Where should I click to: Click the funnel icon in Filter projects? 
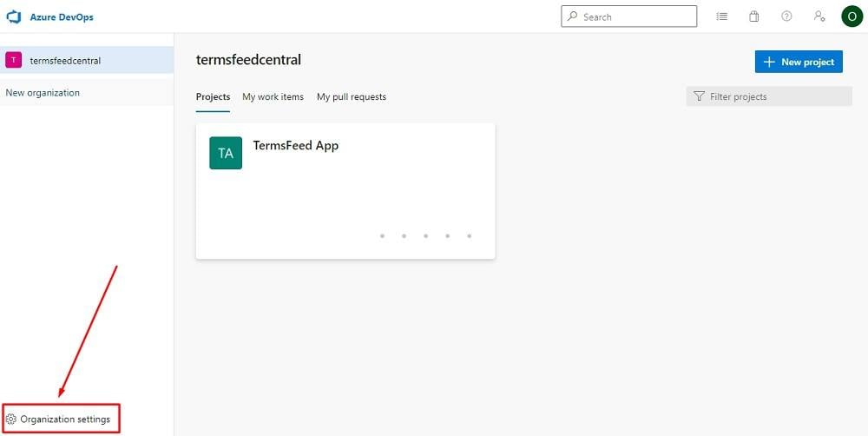tap(699, 96)
